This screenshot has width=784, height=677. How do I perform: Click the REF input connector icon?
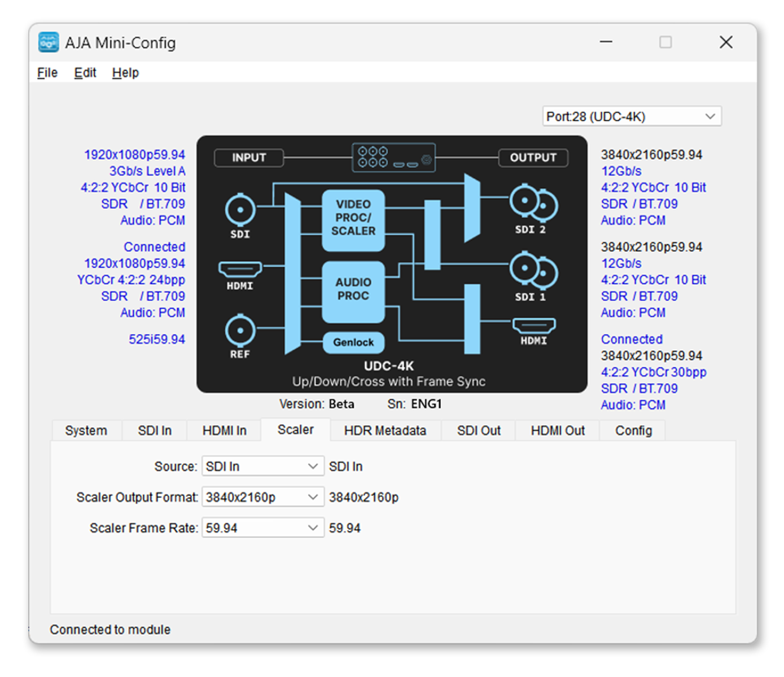240,330
